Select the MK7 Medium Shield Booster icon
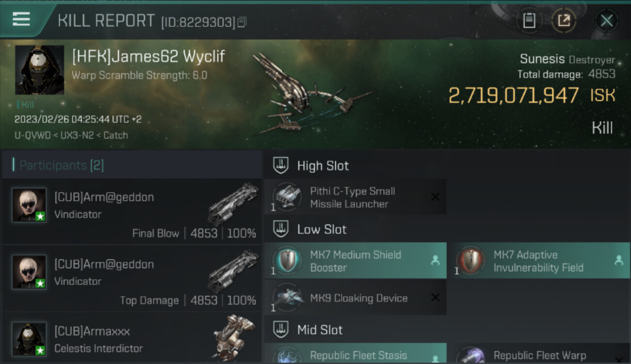The height and width of the screenshot is (364, 631). 286,261
